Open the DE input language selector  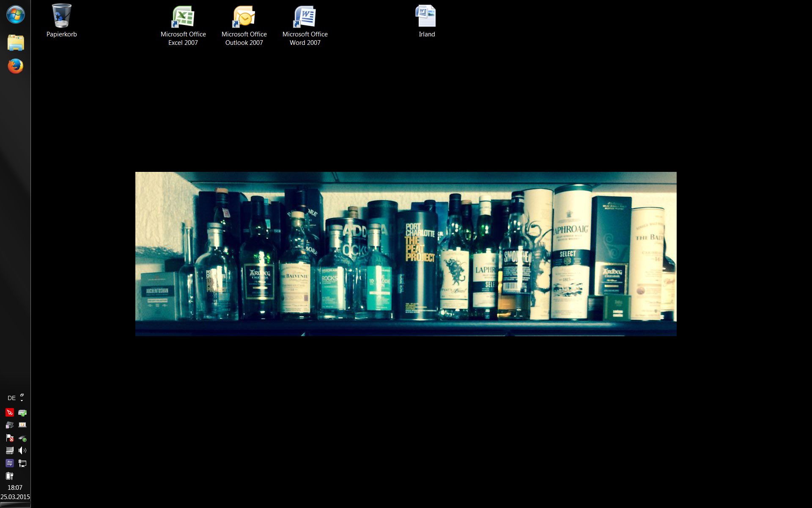pos(11,398)
